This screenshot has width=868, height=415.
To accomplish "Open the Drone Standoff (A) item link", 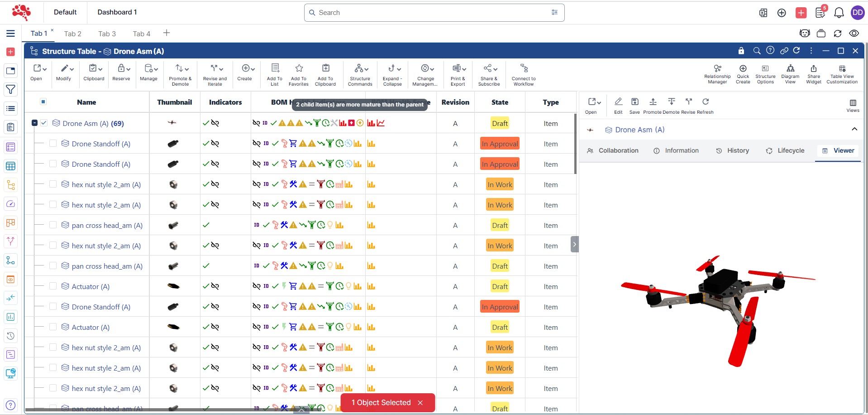I will pos(101,144).
